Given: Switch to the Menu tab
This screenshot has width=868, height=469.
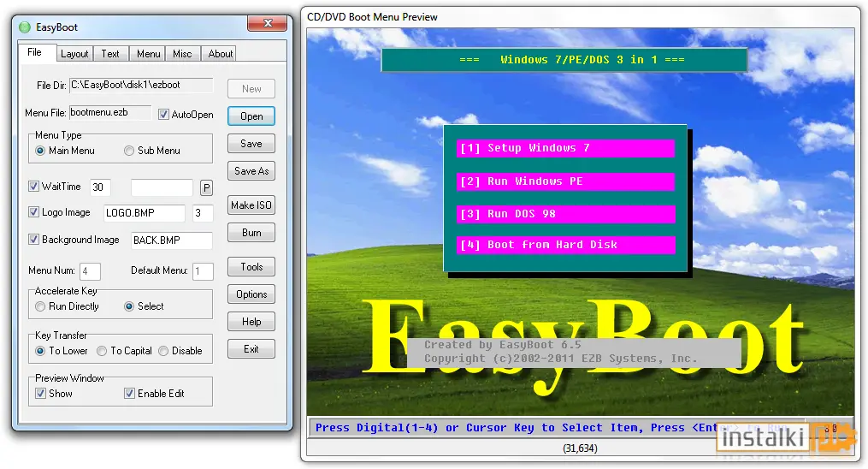Looking at the screenshot, I should tap(148, 54).
